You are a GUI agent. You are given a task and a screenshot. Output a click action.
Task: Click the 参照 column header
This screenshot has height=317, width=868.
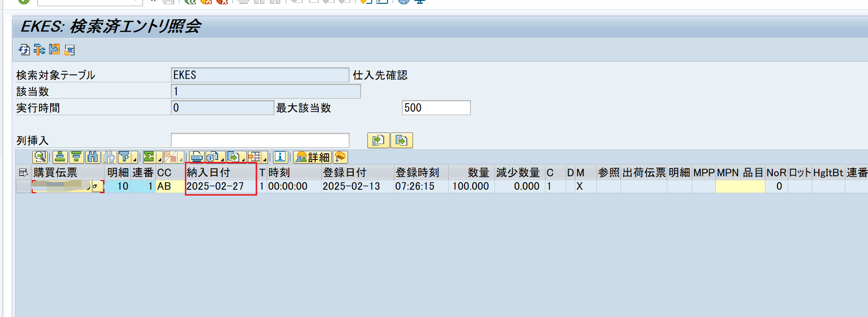pyautogui.click(x=609, y=172)
